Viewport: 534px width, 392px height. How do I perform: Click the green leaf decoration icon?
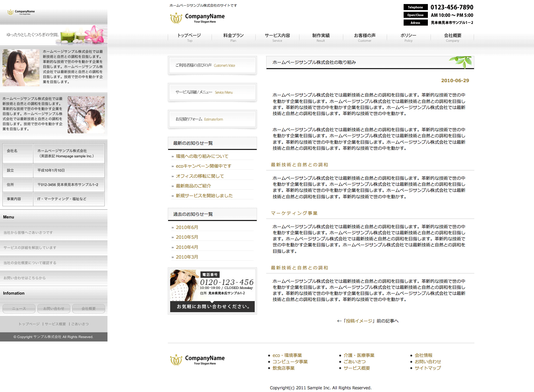(x=462, y=61)
